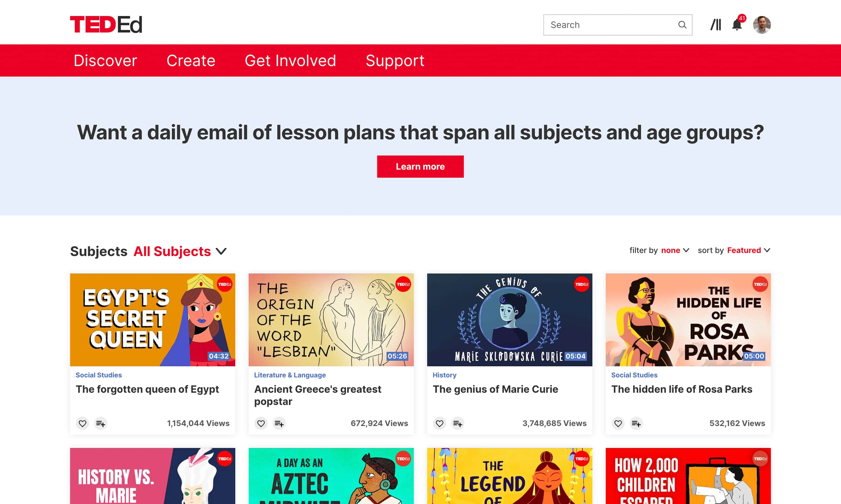Click the Learn more button
Screen dimensions: 841x504
(420, 167)
